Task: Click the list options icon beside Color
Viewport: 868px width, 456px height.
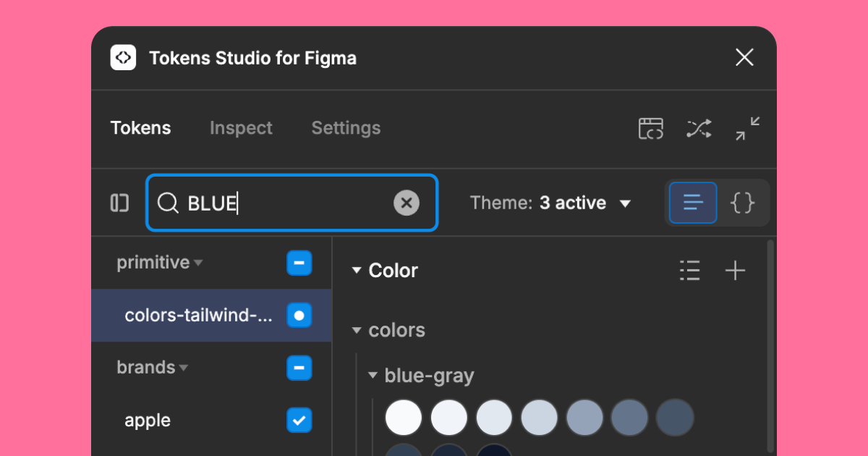Action: pyautogui.click(x=690, y=271)
